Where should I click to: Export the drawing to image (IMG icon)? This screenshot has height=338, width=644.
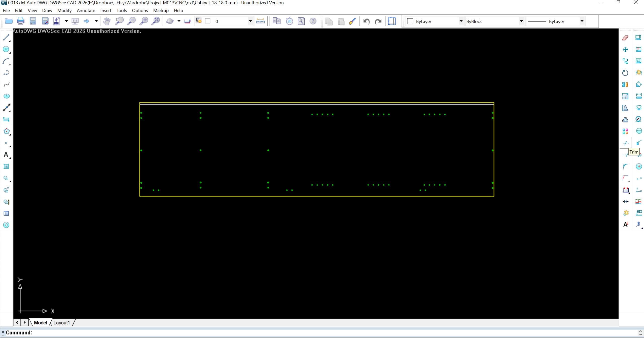(56, 21)
